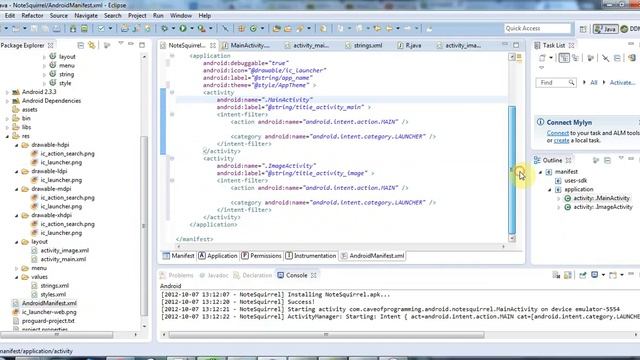The image size is (640, 360).
Task: Toggle Categorized presentation in Task List
Action: click(x=564, y=58)
